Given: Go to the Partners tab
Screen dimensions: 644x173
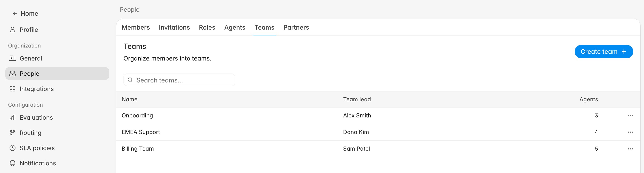Looking at the screenshot, I should tap(296, 27).
